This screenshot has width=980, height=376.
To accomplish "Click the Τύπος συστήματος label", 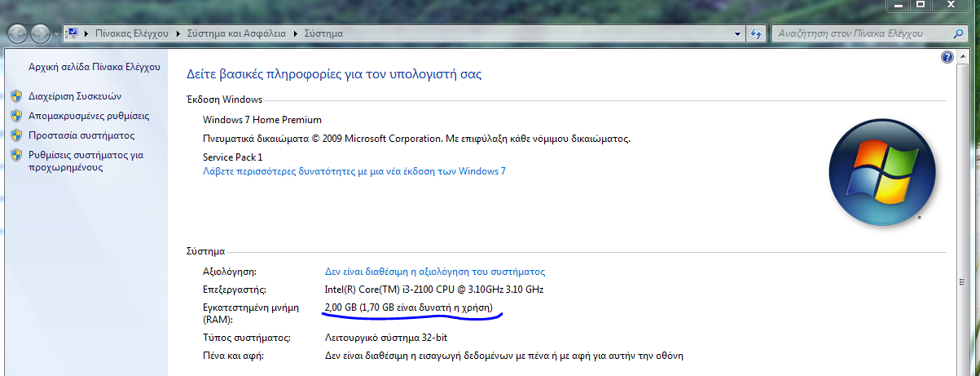I will pos(246,338).
